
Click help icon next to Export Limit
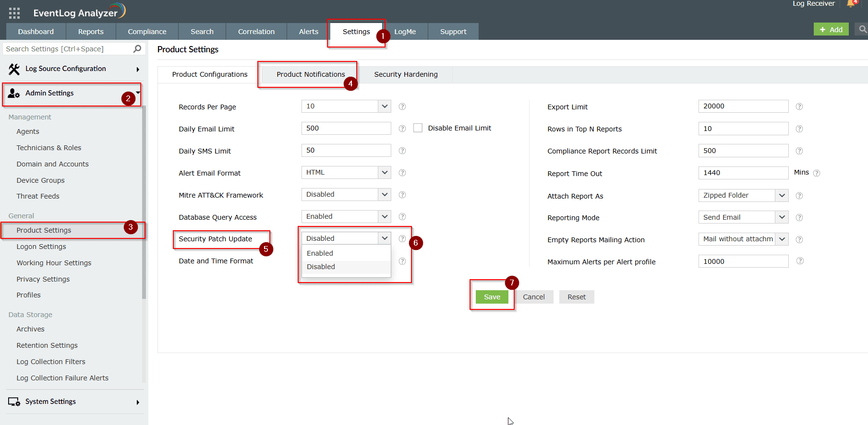click(799, 106)
